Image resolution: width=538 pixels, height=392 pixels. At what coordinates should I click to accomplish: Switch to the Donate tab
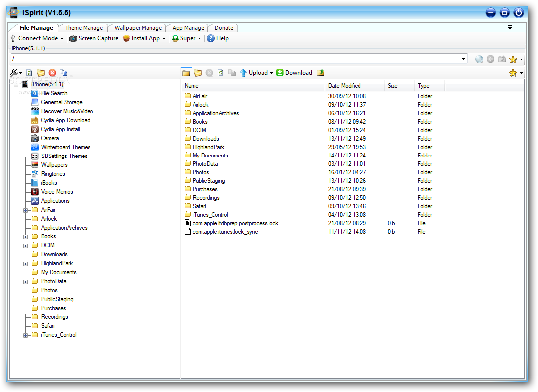pyautogui.click(x=224, y=28)
